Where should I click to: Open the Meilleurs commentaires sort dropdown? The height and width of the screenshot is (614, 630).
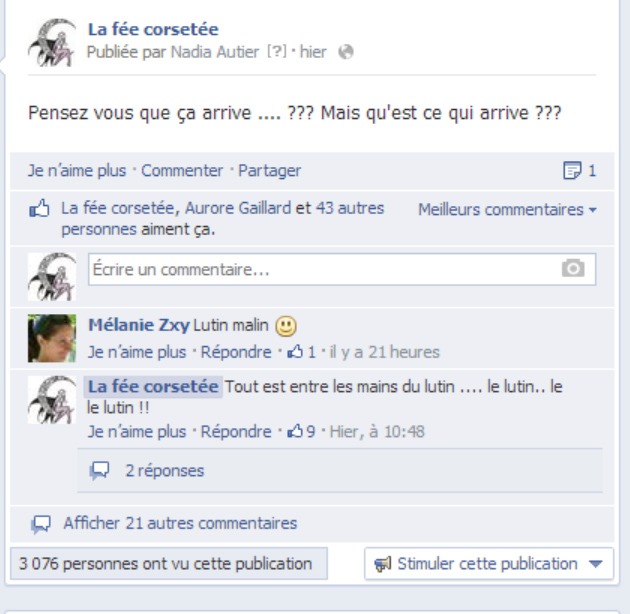point(507,210)
